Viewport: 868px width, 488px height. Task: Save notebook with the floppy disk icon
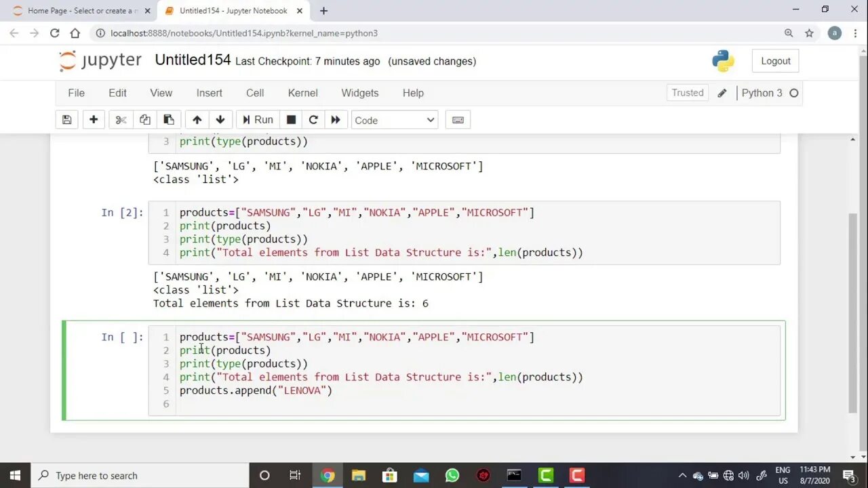click(66, 120)
